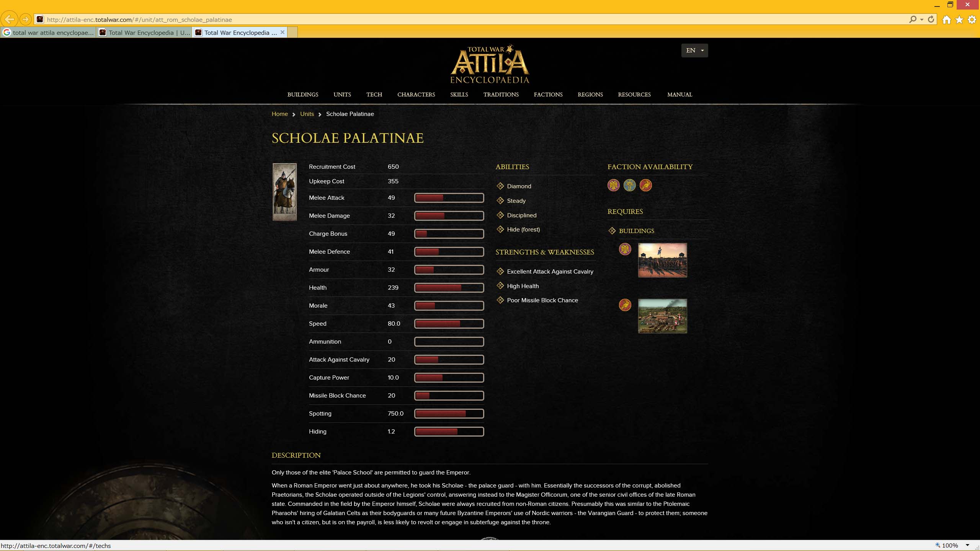Open the barracks building thumbnail
This screenshot has height=551, width=980.
(662, 260)
